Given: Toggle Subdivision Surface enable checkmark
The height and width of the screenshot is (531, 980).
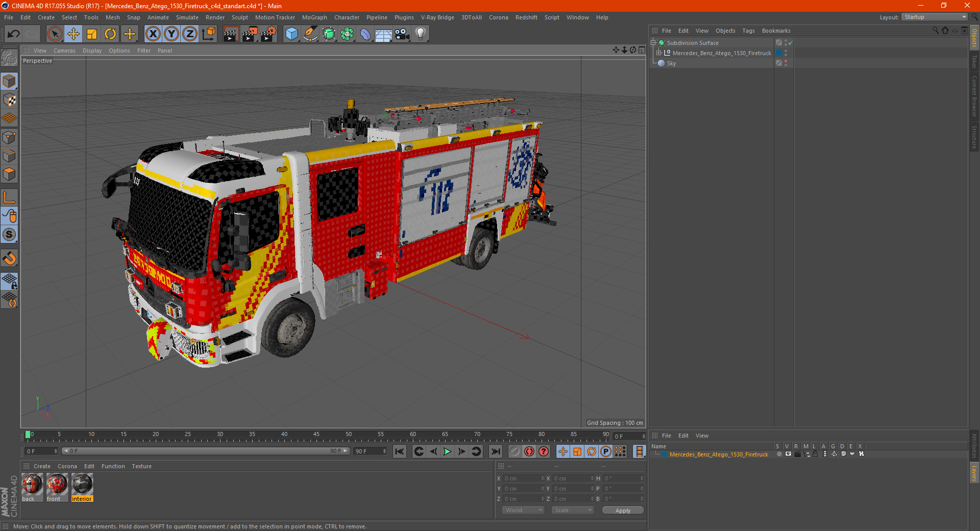Looking at the screenshot, I should (791, 43).
